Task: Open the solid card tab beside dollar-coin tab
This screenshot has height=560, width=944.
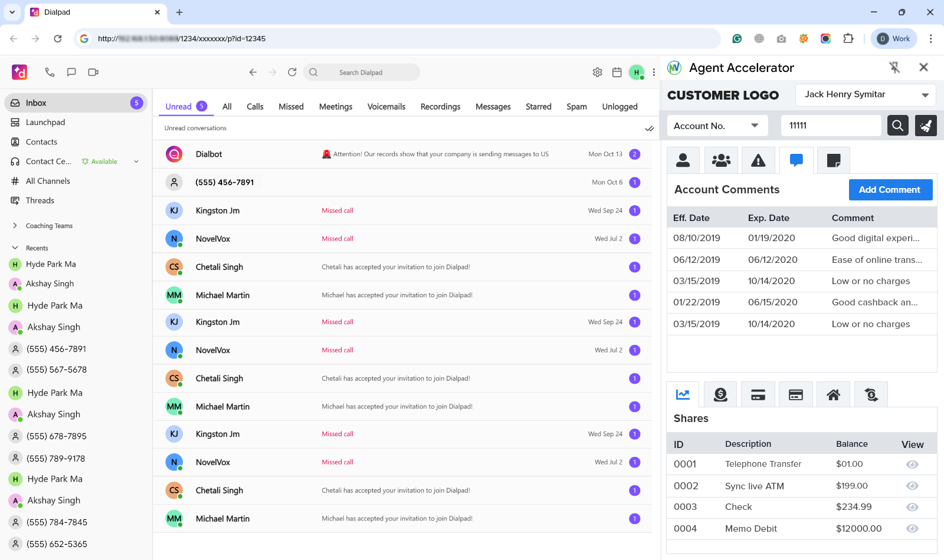Action: tap(758, 394)
